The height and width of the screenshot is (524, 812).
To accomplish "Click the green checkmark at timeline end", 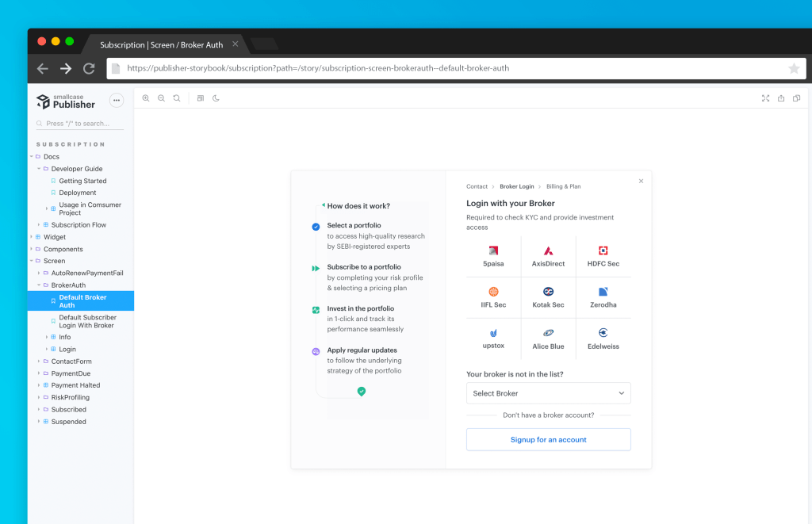I will click(x=362, y=392).
